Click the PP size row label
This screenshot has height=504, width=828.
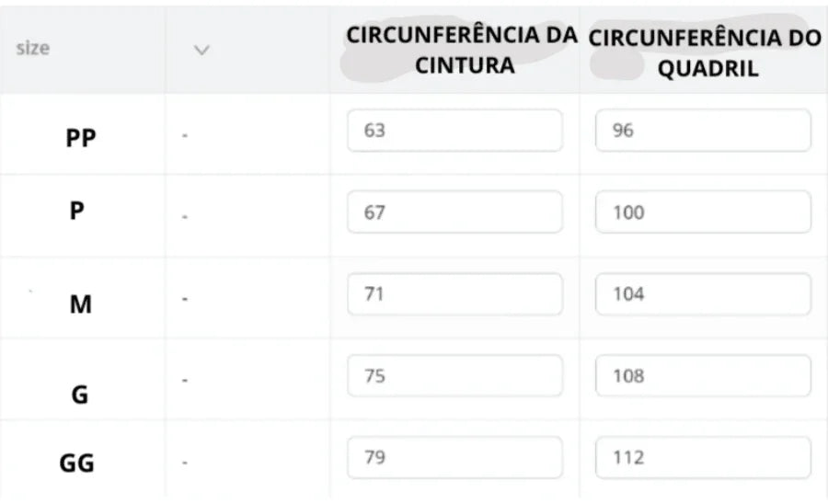[x=81, y=138]
